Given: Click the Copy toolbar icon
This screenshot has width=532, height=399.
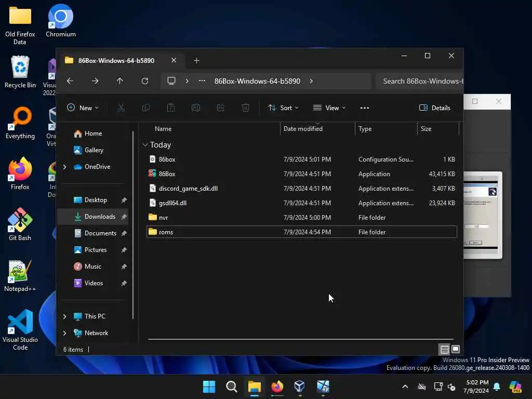Looking at the screenshot, I should click(146, 108).
